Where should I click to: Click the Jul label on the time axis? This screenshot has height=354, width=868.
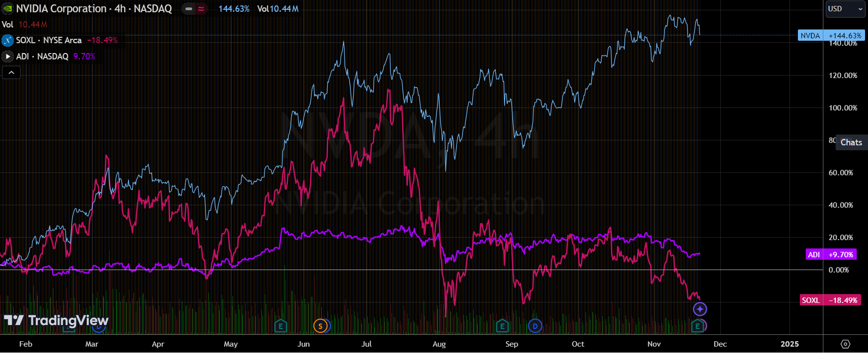pos(366,344)
